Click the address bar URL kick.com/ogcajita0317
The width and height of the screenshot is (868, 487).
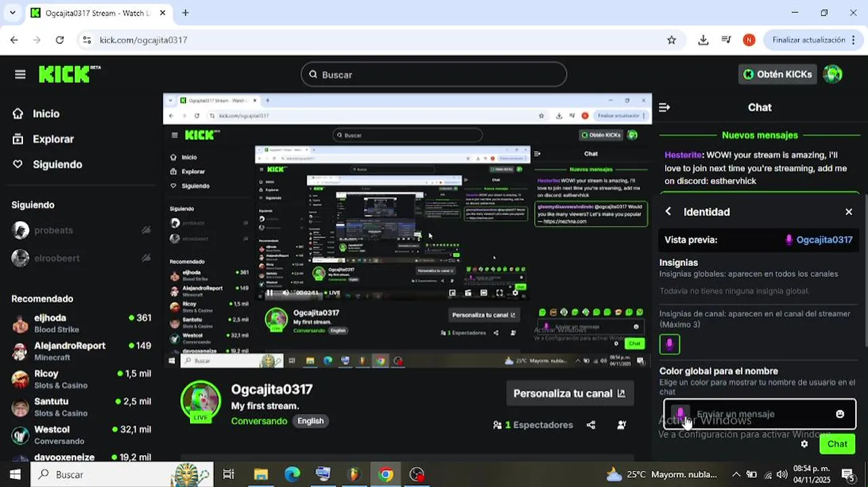click(x=143, y=40)
